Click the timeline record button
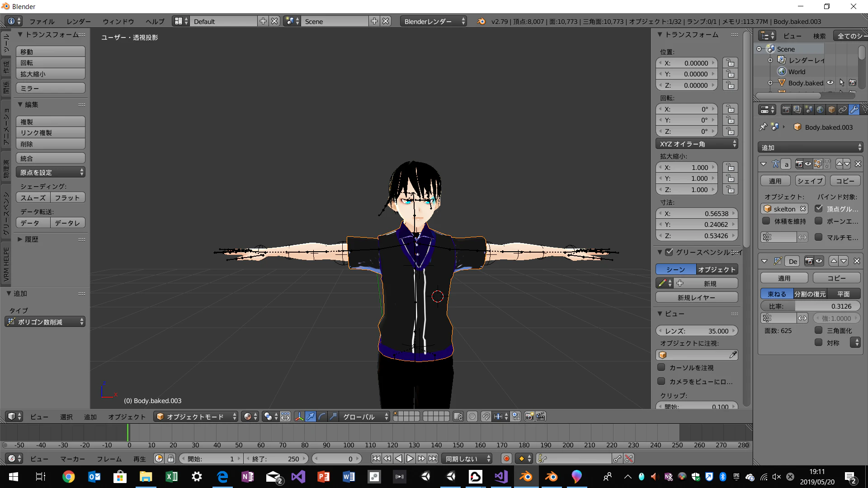868x488 pixels. (x=506, y=459)
